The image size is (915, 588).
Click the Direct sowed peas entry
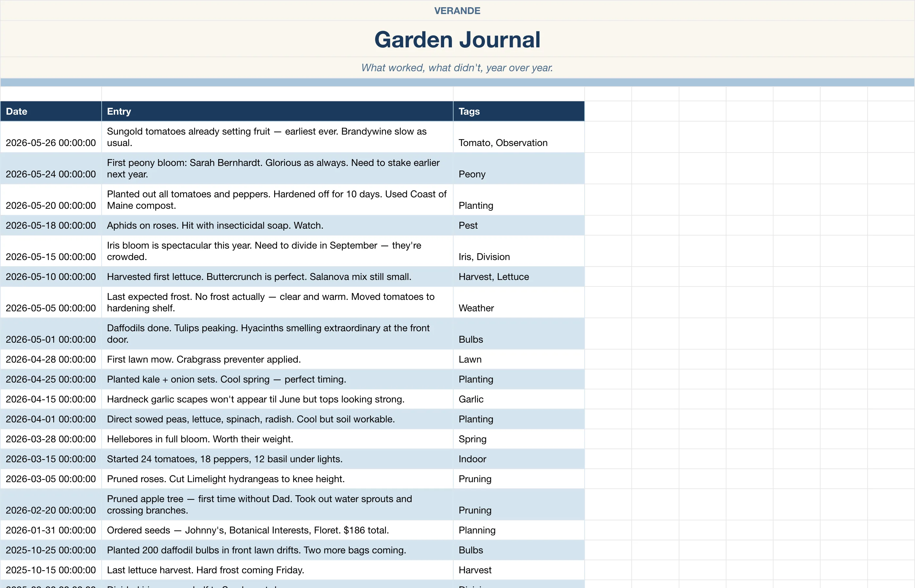(277, 419)
